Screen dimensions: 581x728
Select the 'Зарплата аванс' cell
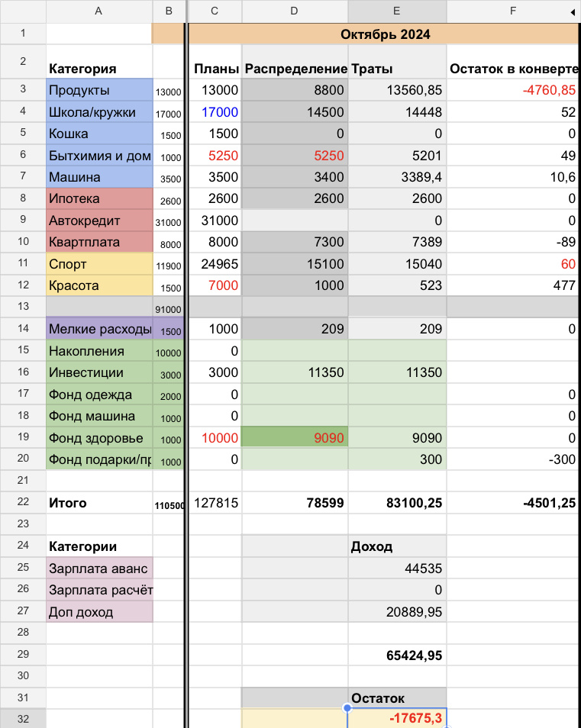pos(99,568)
